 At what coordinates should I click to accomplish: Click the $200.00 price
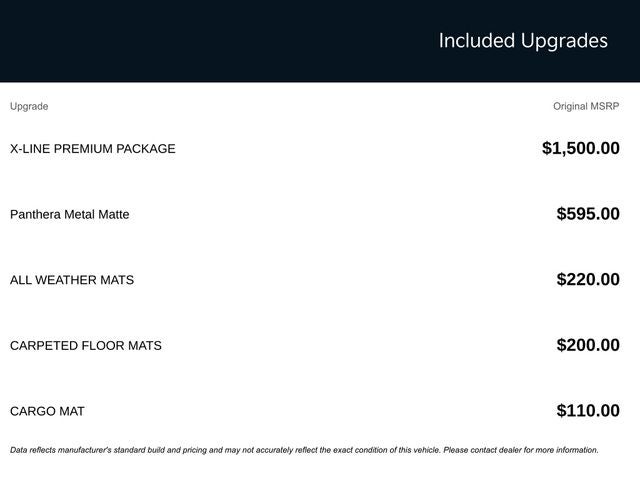pyautogui.click(x=588, y=346)
